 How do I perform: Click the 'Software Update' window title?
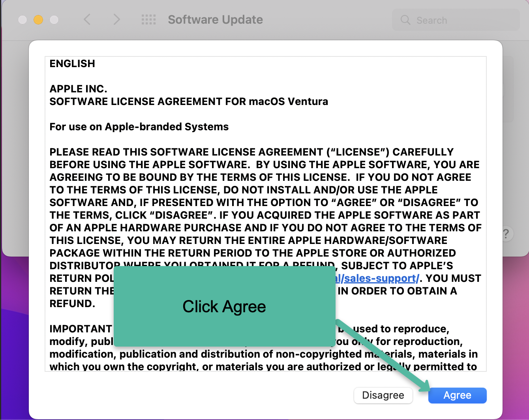216,19
